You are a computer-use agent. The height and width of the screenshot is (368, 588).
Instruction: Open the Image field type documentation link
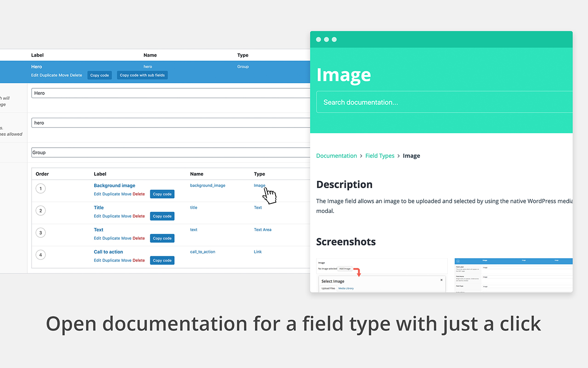(259, 185)
